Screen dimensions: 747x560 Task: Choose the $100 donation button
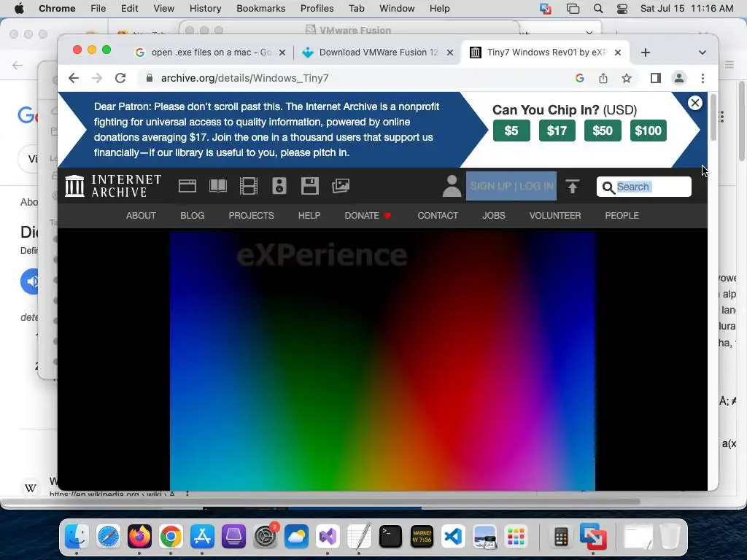coord(649,131)
